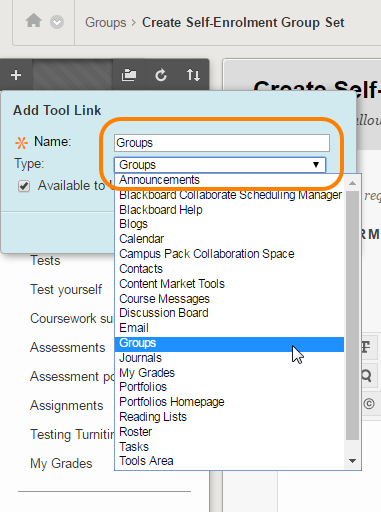Collapse the Type dropdown showing Groups
This screenshot has width=381, height=512.
click(x=220, y=165)
